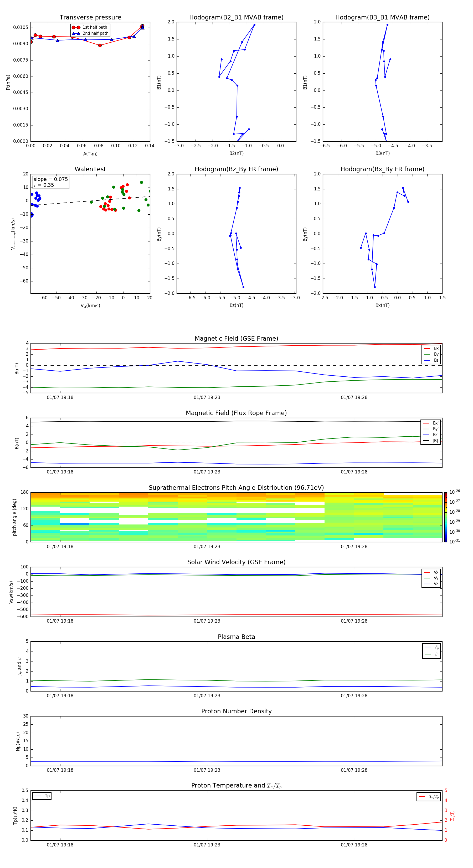This screenshot has width=473, height=868.
Task: Click 'Hodogram(Bz_By FR frame)' title
Action: [236, 169]
